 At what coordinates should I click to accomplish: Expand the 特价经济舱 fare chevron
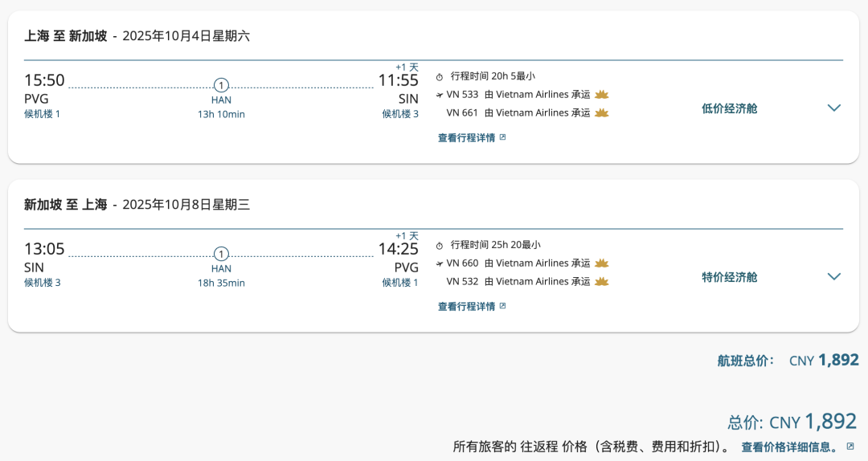pos(833,277)
